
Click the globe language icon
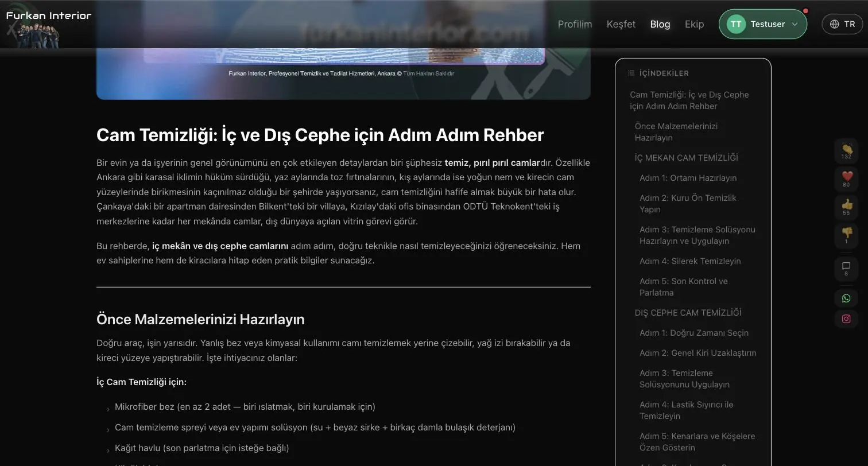(835, 24)
